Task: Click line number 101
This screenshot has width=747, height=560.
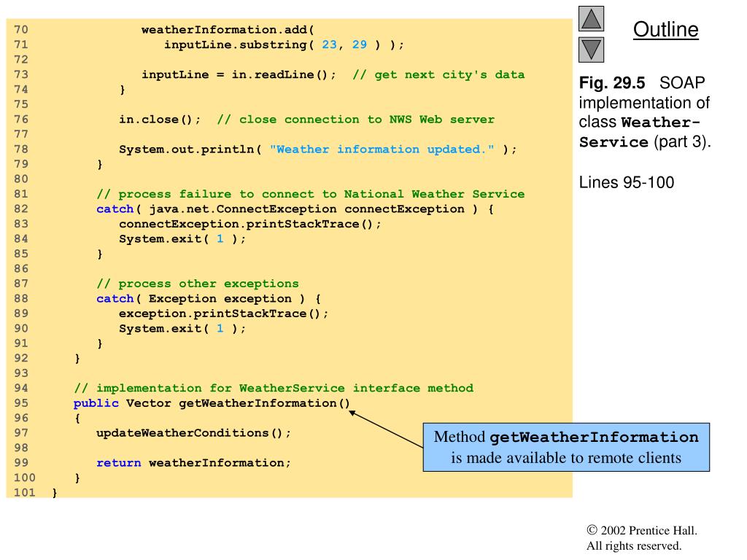Action: 24,492
